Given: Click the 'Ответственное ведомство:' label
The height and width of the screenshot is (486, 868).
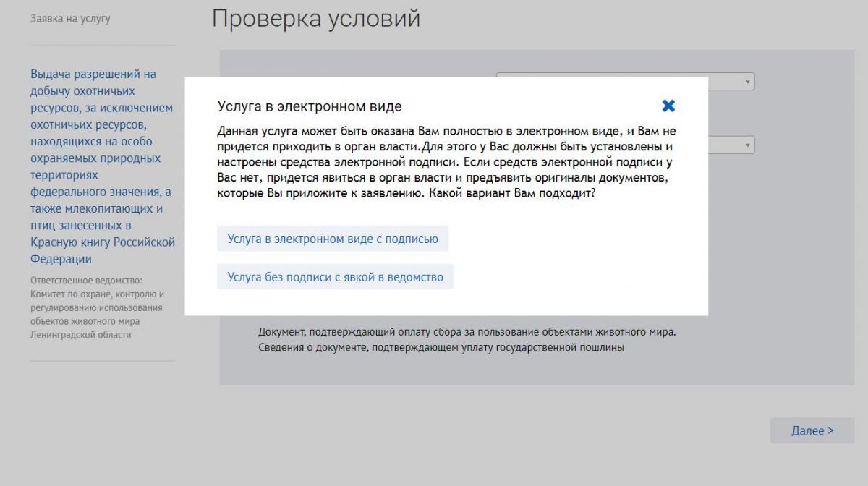Looking at the screenshot, I should [x=87, y=281].
